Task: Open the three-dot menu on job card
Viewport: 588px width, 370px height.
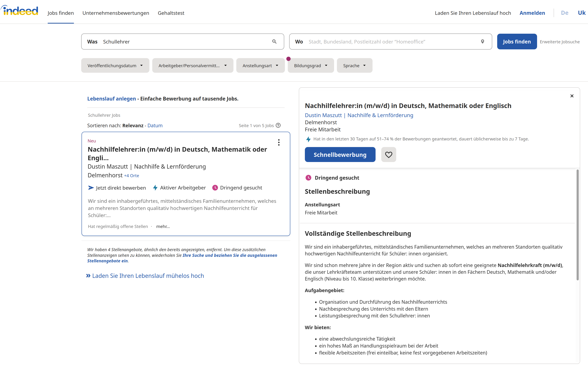Action: (x=279, y=142)
